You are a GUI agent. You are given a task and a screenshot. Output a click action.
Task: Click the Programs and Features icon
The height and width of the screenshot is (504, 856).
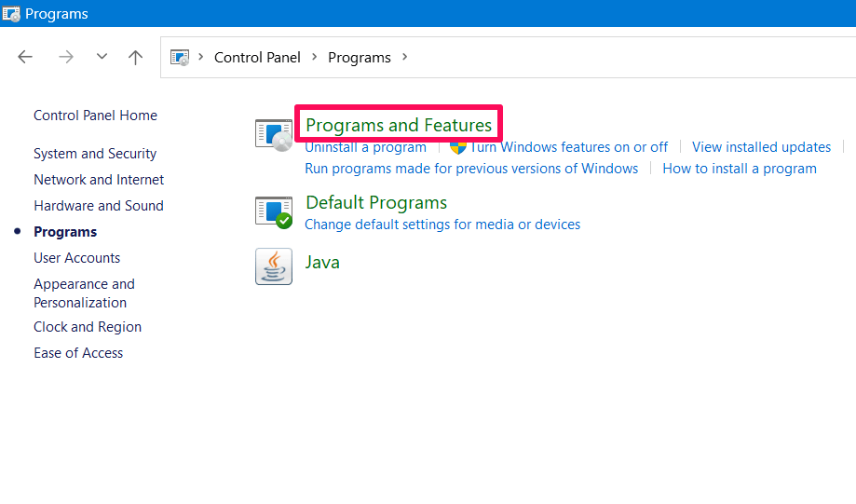coord(274,135)
